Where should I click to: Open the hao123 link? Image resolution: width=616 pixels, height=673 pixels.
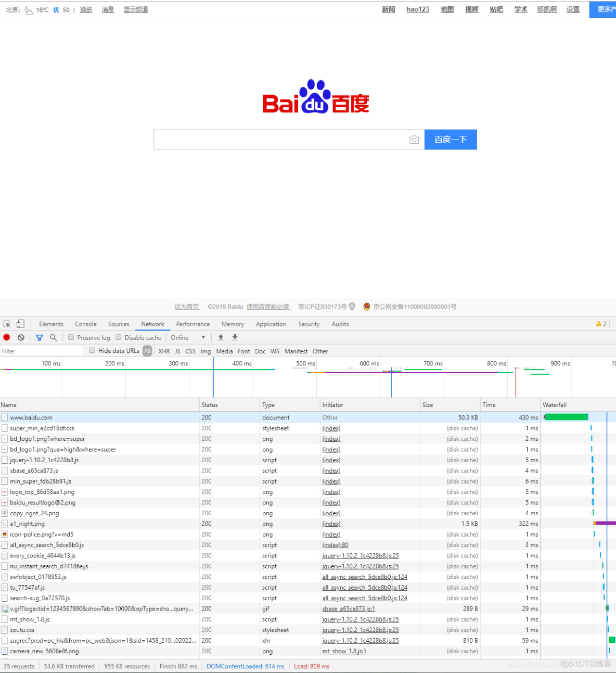click(x=418, y=9)
